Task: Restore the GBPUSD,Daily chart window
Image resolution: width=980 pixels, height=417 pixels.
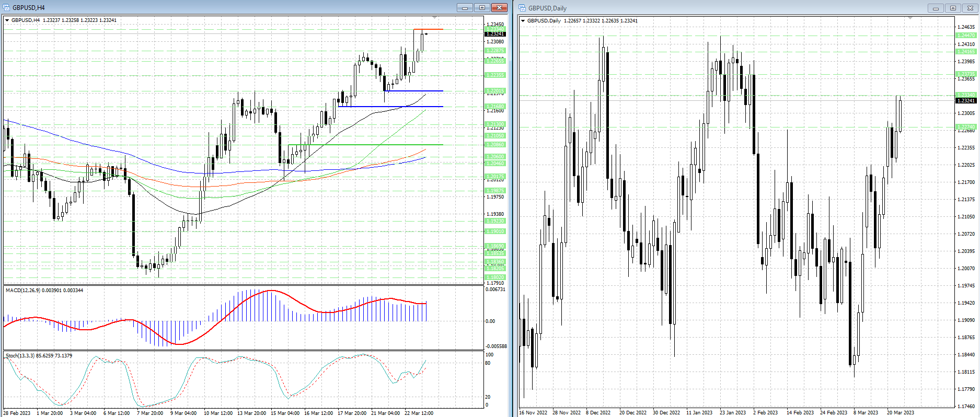Action: coord(953,8)
